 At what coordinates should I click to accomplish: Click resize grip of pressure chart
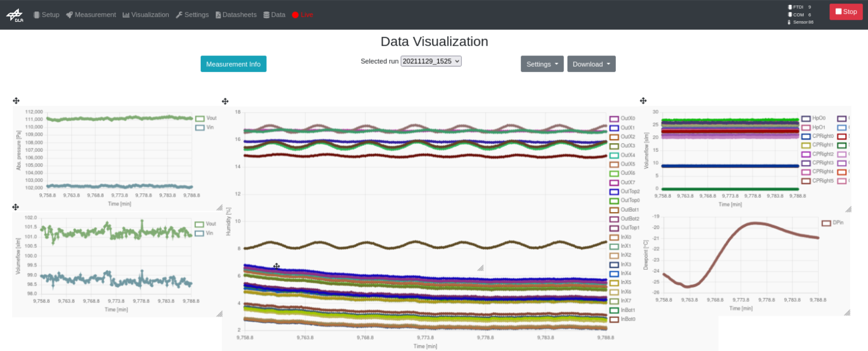pyautogui.click(x=219, y=207)
